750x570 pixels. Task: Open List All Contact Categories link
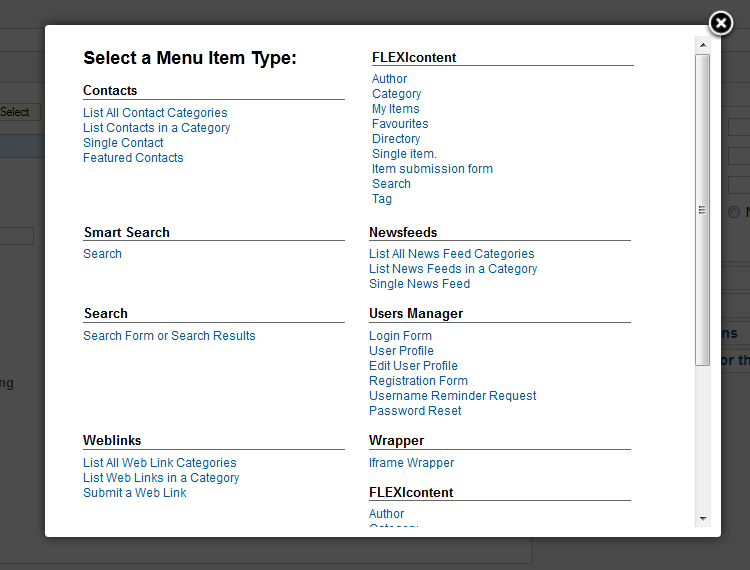(155, 113)
